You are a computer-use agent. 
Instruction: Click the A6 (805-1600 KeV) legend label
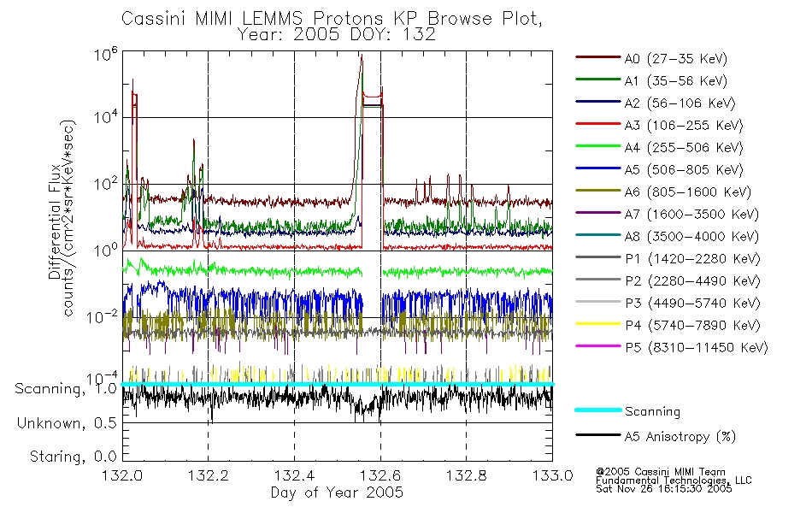point(688,192)
